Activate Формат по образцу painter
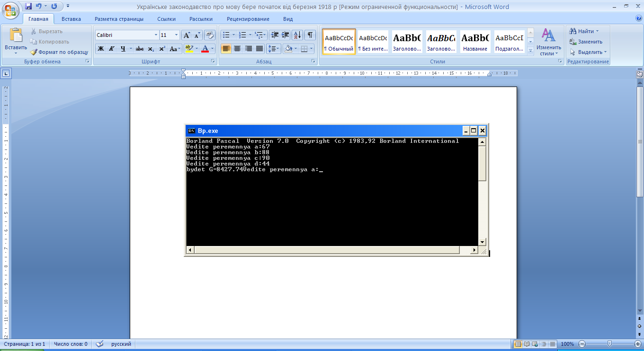644x351 pixels. [59, 52]
